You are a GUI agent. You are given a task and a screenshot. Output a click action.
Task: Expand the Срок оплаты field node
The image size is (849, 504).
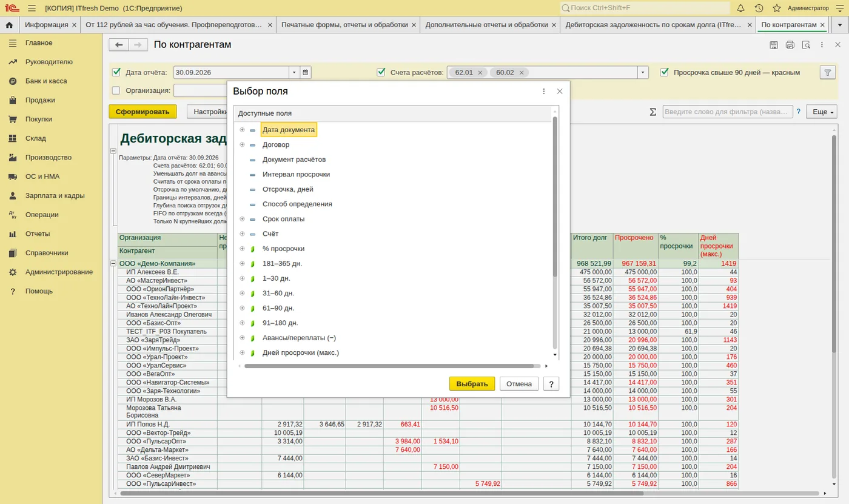click(x=242, y=219)
